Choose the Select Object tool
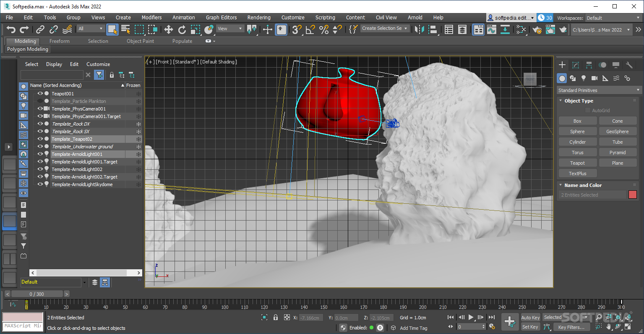The image size is (644, 334). tap(112, 29)
